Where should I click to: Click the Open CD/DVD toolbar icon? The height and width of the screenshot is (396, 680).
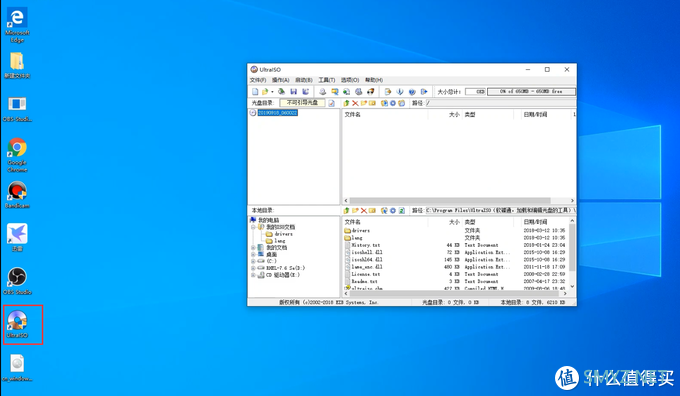(x=281, y=92)
